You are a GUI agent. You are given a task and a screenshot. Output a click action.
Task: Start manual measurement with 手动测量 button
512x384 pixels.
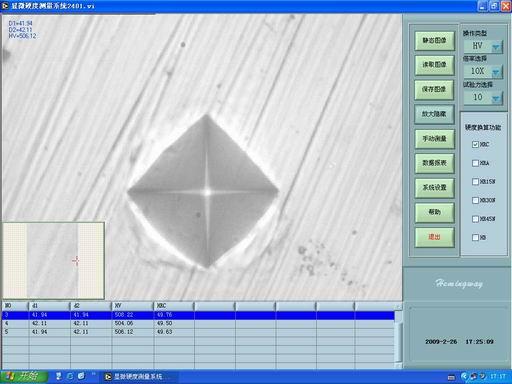point(434,139)
